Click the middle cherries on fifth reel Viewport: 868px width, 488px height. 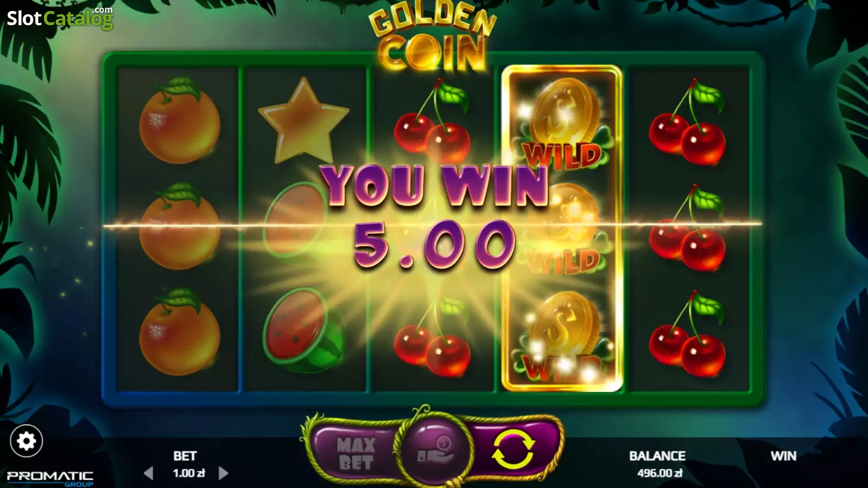click(x=688, y=228)
